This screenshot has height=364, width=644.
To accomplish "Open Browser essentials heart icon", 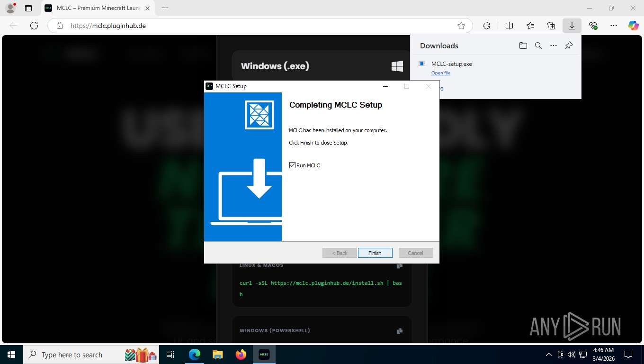I will pyautogui.click(x=593, y=26).
